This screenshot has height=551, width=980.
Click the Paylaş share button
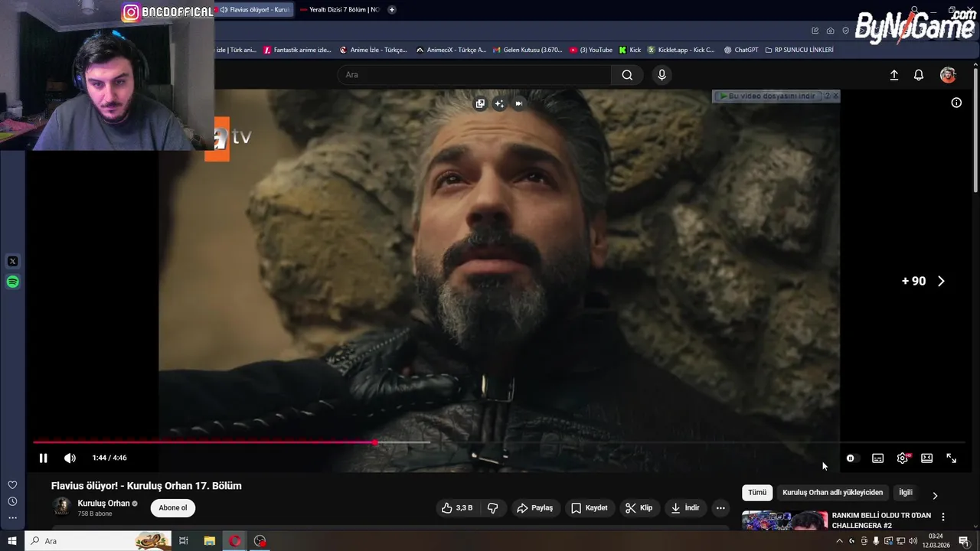pyautogui.click(x=534, y=507)
